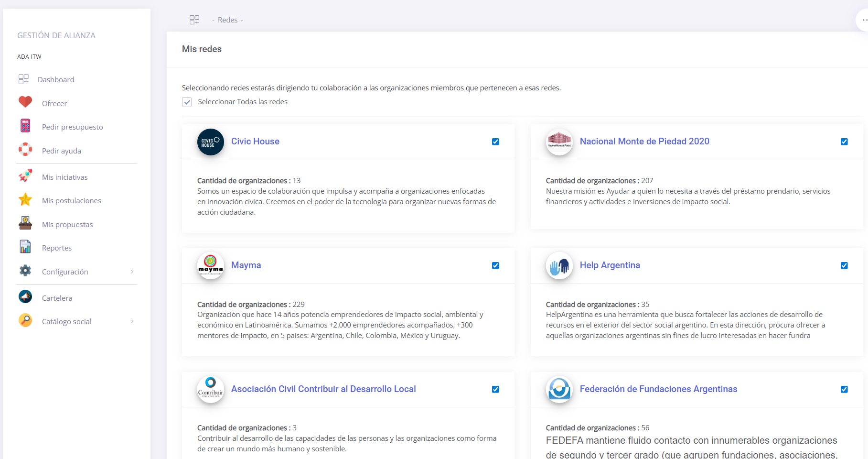Expand the Configuración submenu
This screenshot has width=868, height=459.
(132, 271)
